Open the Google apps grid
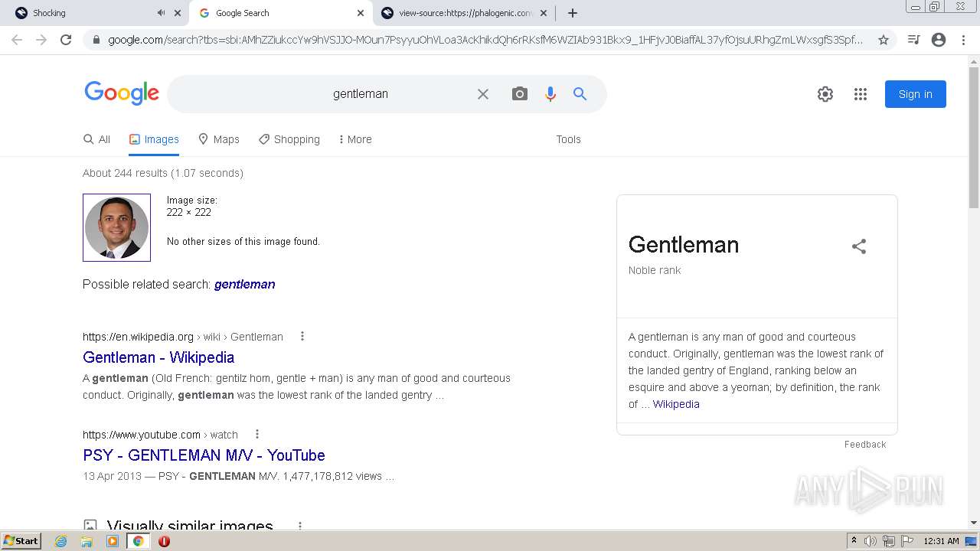This screenshot has height=551, width=980. click(861, 94)
